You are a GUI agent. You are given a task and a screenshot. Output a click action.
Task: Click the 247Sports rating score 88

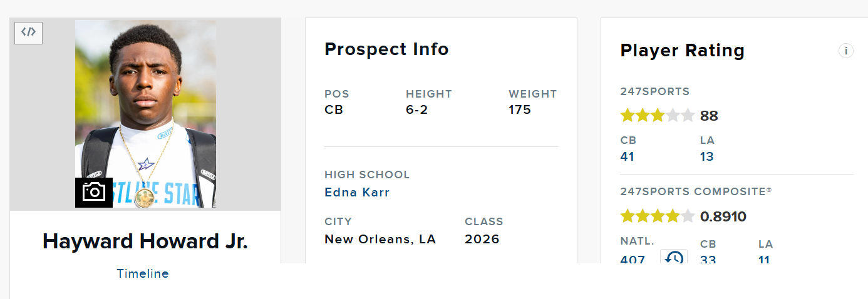click(x=709, y=116)
